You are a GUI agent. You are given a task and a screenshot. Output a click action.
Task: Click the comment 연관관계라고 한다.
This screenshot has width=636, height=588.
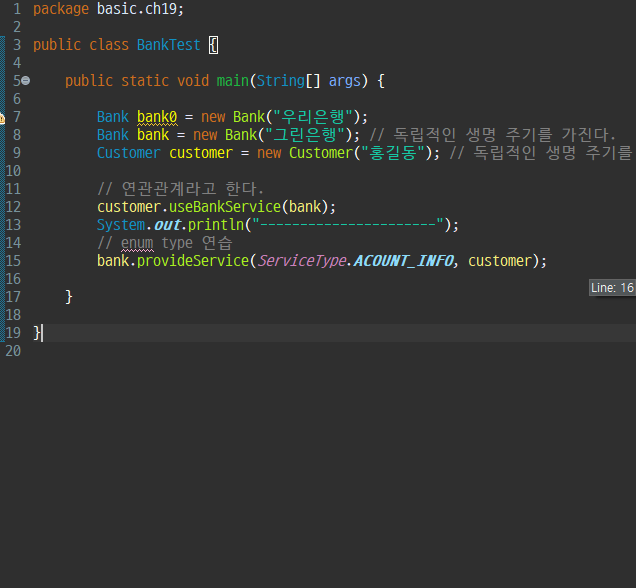coord(180,189)
